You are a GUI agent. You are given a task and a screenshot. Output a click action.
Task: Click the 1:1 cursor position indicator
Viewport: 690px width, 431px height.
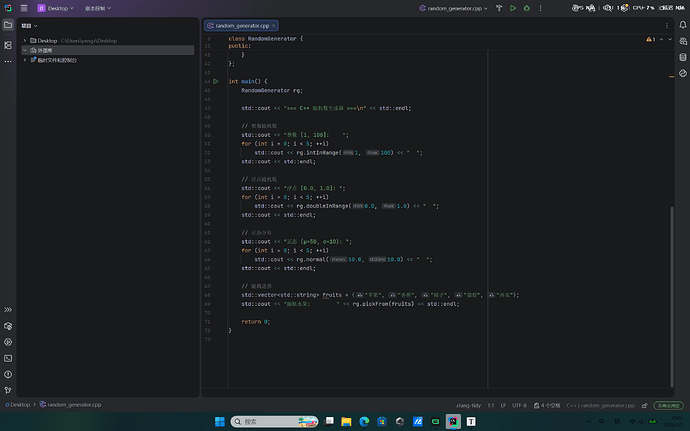pos(491,405)
